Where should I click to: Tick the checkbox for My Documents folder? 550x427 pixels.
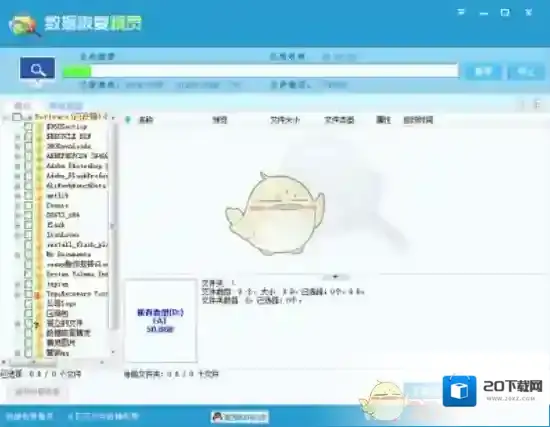pos(28,254)
